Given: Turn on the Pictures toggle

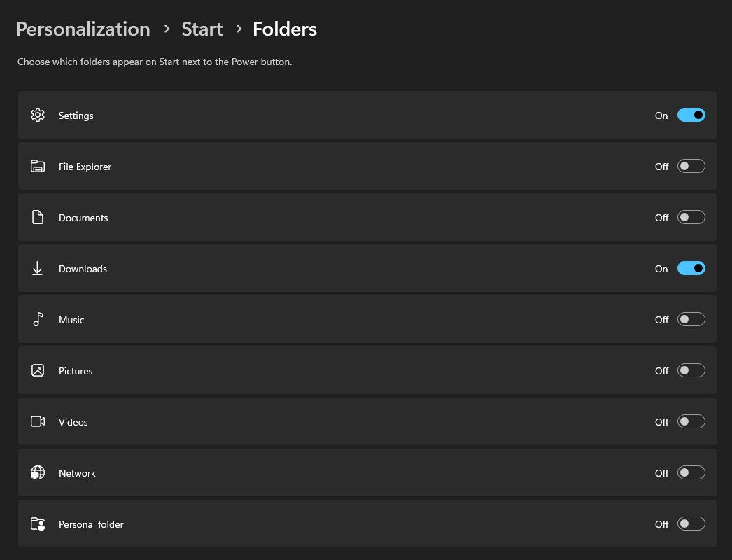Looking at the screenshot, I should pos(691,370).
